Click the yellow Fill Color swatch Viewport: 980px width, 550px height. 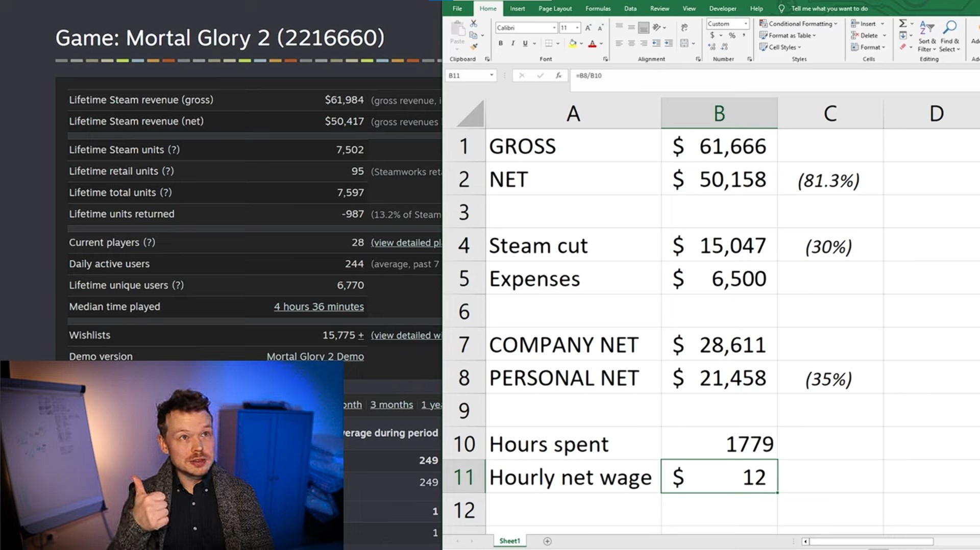point(572,44)
